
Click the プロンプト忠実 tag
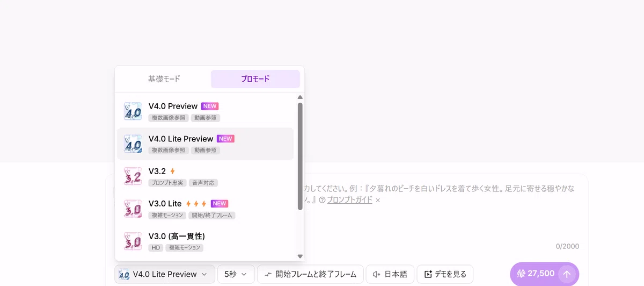click(167, 183)
